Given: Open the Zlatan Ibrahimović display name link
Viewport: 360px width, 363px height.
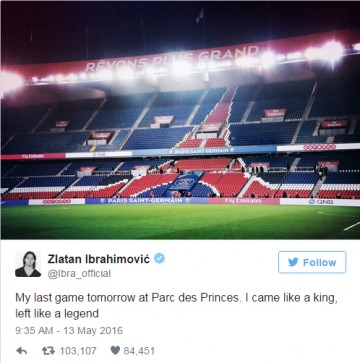Looking at the screenshot, I should (x=99, y=258).
